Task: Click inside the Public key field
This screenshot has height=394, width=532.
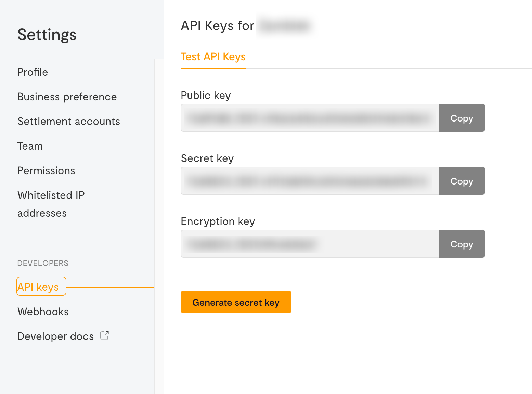Action: (310, 118)
